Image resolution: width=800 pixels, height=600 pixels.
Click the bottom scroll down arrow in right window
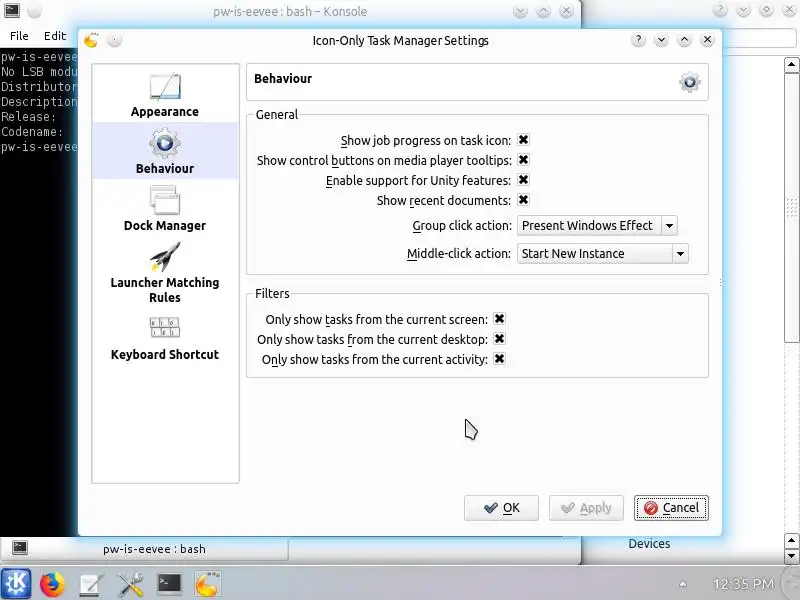pyautogui.click(x=791, y=556)
